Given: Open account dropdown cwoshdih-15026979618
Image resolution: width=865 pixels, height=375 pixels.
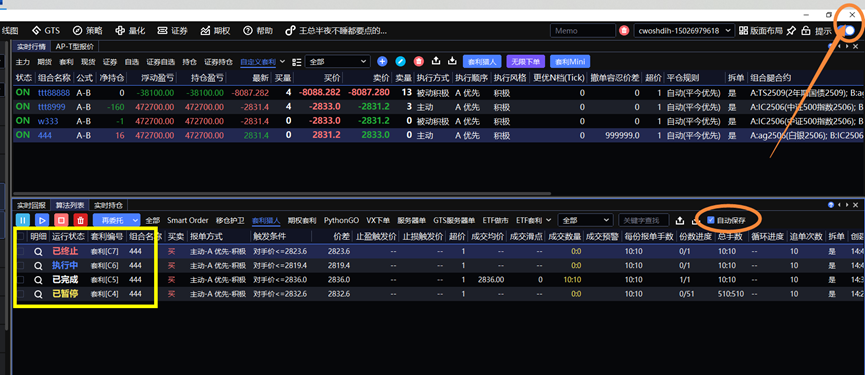Looking at the screenshot, I should point(684,31).
